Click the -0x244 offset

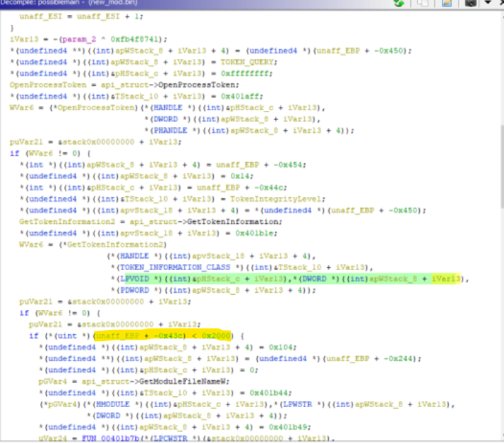tap(398, 358)
